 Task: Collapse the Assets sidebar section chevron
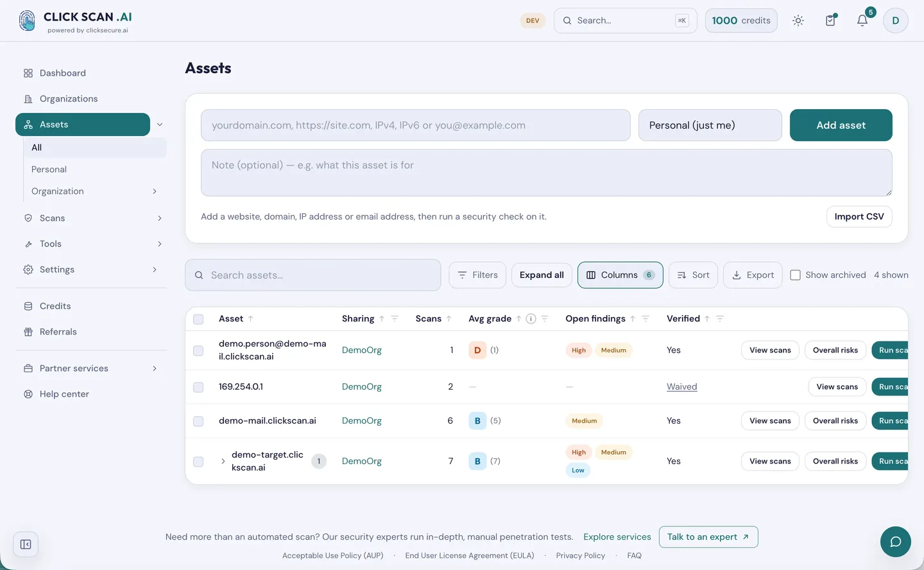160,125
